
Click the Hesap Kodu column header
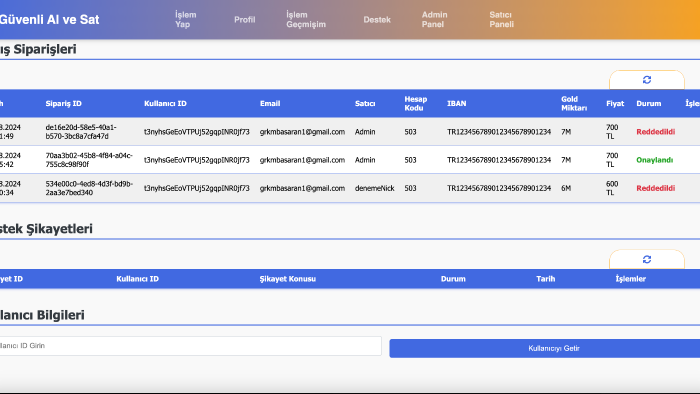(x=416, y=104)
